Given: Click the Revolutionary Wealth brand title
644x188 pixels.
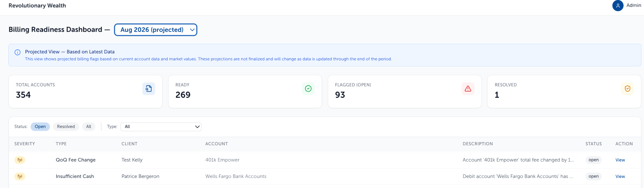Looking at the screenshot, I should pyautogui.click(x=37, y=6).
